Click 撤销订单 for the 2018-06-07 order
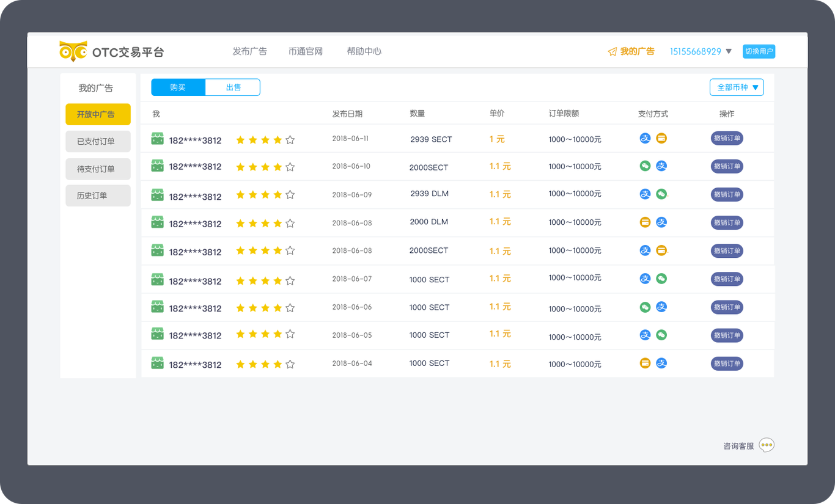 pyautogui.click(x=727, y=279)
